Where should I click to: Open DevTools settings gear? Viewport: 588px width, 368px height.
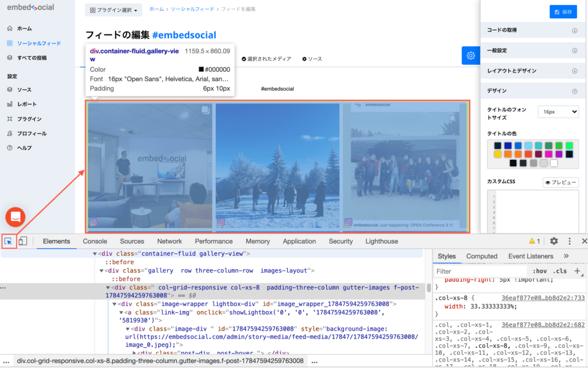tap(554, 241)
